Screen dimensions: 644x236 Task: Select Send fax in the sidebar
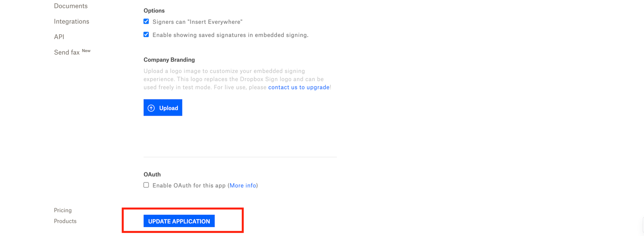pyautogui.click(x=67, y=52)
